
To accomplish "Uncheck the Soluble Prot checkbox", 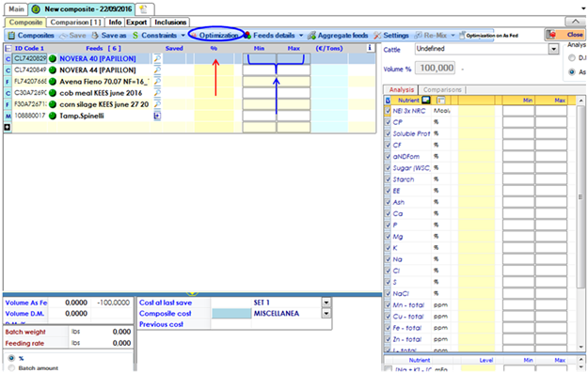I will (x=388, y=133).
